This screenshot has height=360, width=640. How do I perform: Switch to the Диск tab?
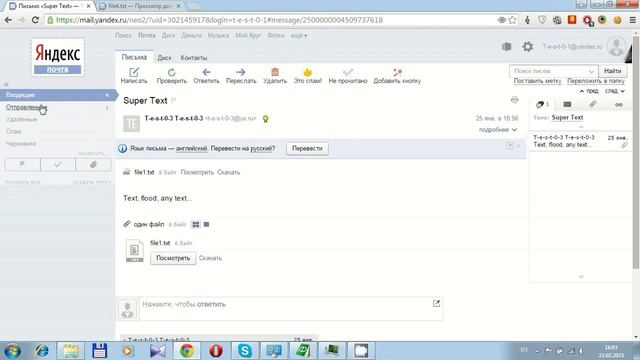pos(164,58)
